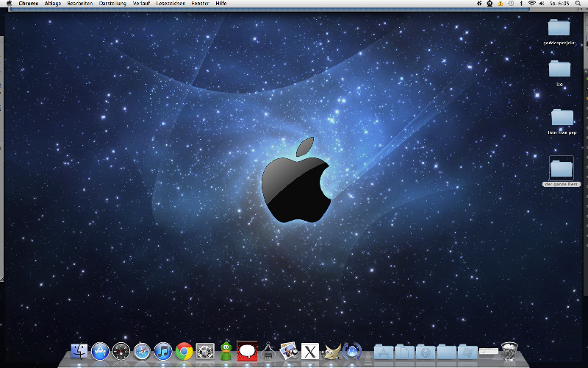
Task: Open GIMP Wilber mascot icon in dock
Action: pyautogui.click(x=331, y=352)
